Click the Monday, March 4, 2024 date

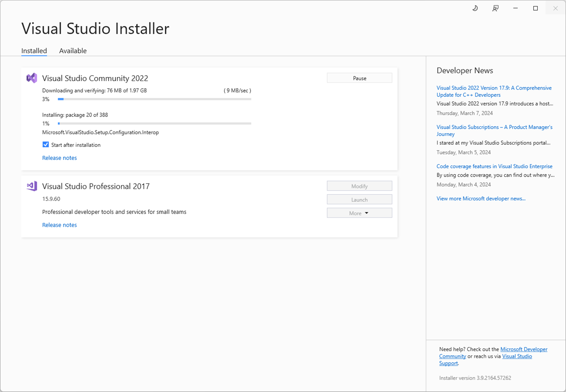pyautogui.click(x=464, y=185)
